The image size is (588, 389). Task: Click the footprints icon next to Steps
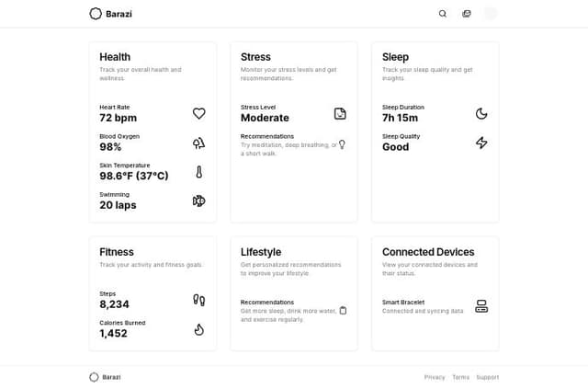[x=198, y=300]
